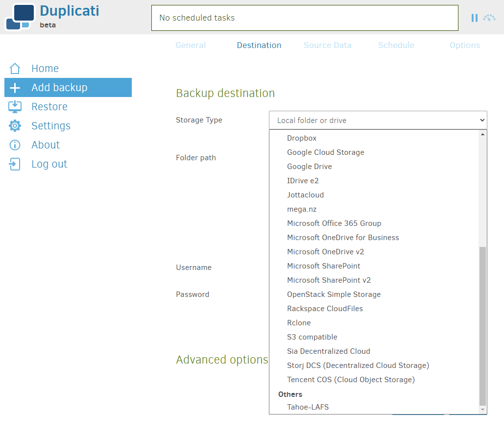Switch to the Options step tab
This screenshot has height=439, width=504.
(465, 46)
